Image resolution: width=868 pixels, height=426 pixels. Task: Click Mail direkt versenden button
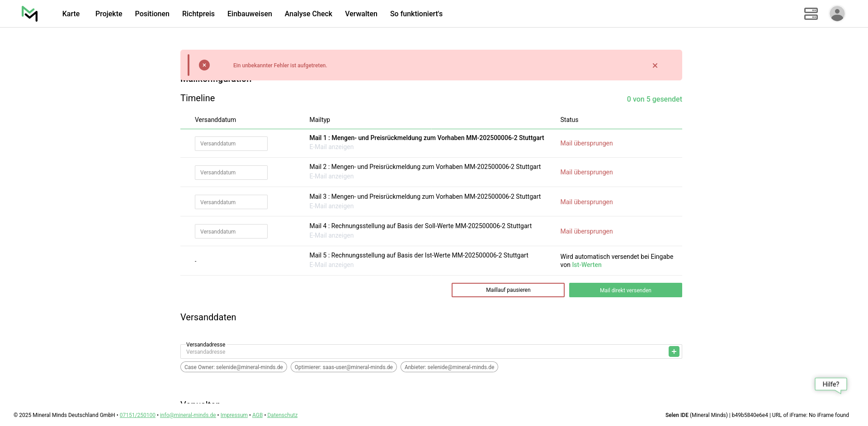[x=625, y=290]
